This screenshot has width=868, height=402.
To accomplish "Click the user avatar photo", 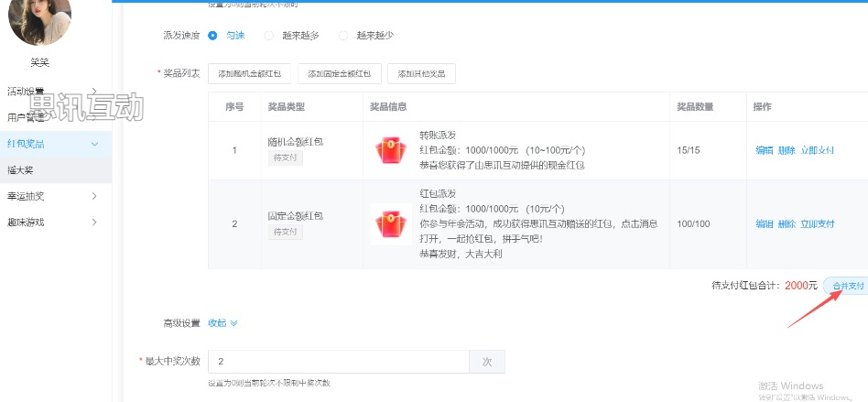I will pos(39,20).
